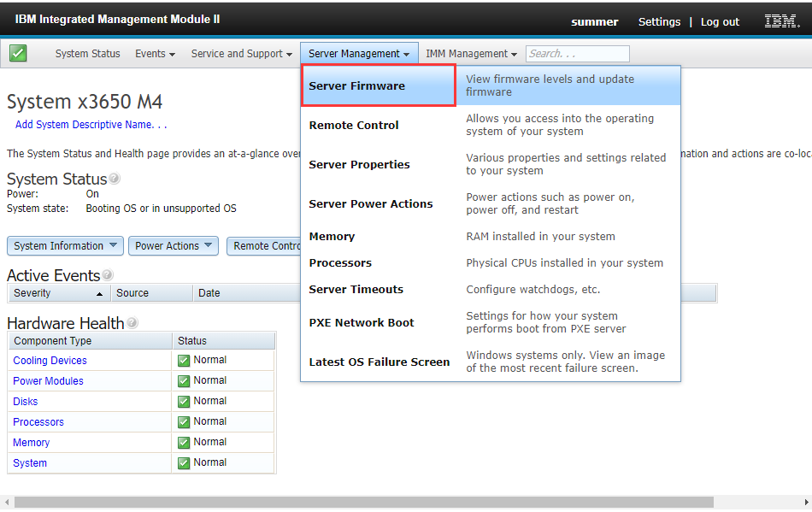
Task: Click the Remote Control button on the status page
Action: tap(264, 246)
